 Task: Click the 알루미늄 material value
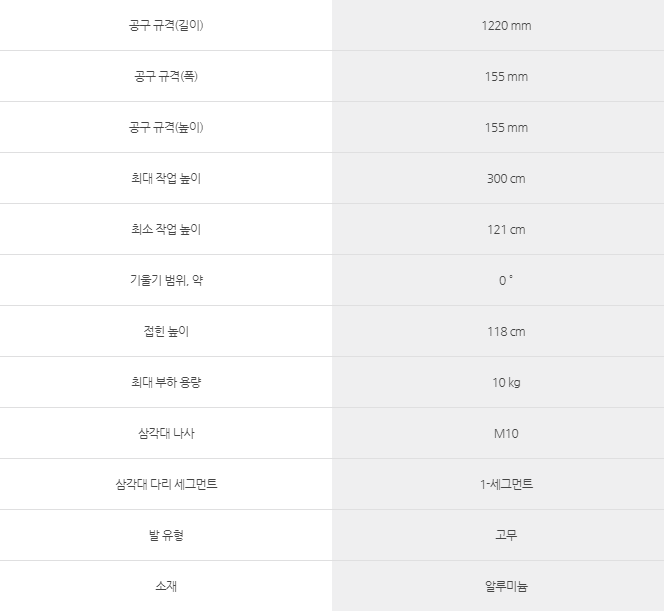tap(506, 586)
